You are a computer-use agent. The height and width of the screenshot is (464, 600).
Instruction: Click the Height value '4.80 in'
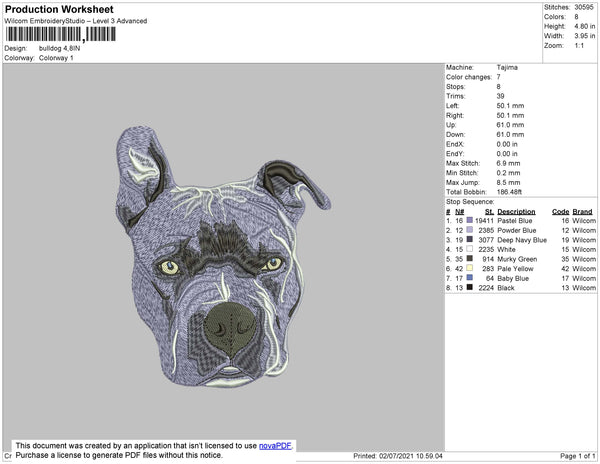[584, 26]
